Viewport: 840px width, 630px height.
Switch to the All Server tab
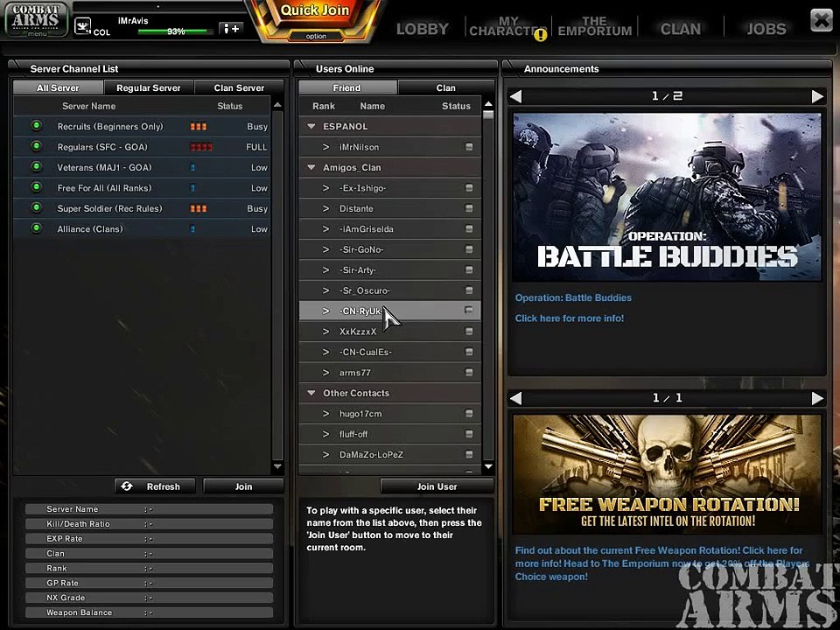click(x=58, y=87)
